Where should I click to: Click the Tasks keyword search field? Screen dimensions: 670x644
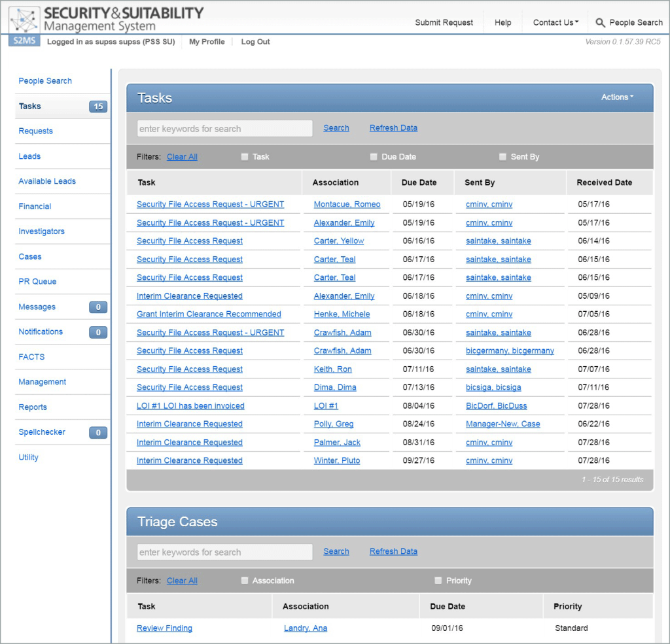[x=224, y=129]
